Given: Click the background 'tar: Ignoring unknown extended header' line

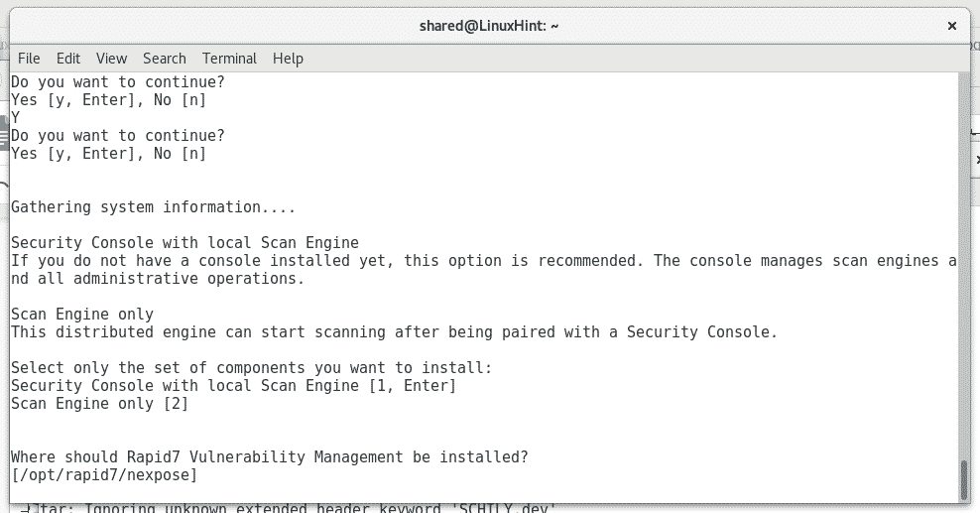Looking at the screenshot, I should tap(288, 508).
